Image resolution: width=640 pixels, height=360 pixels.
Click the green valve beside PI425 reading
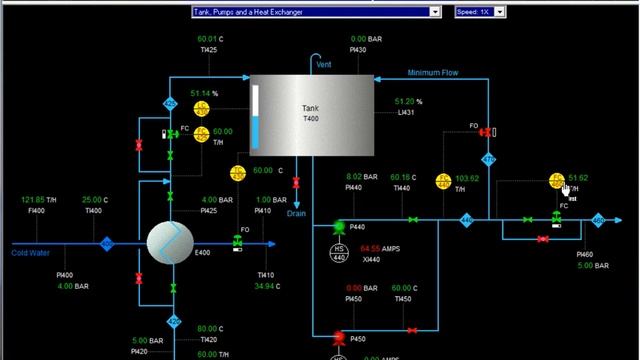click(x=170, y=197)
